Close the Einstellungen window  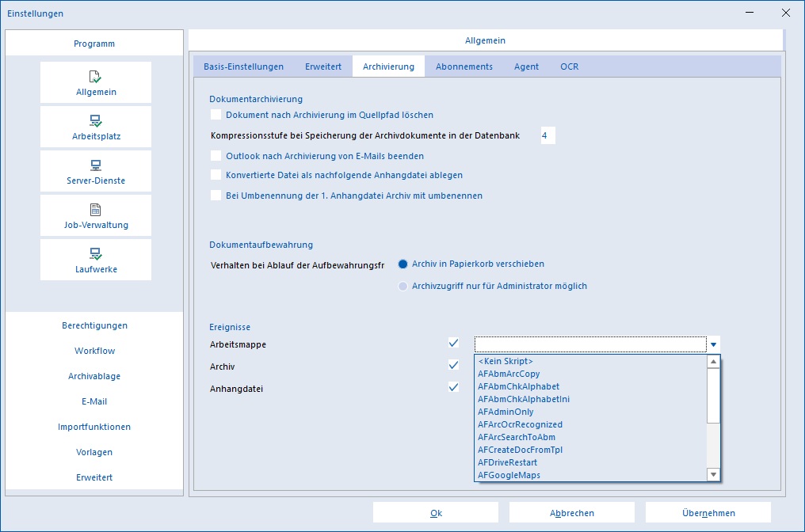[x=785, y=13]
